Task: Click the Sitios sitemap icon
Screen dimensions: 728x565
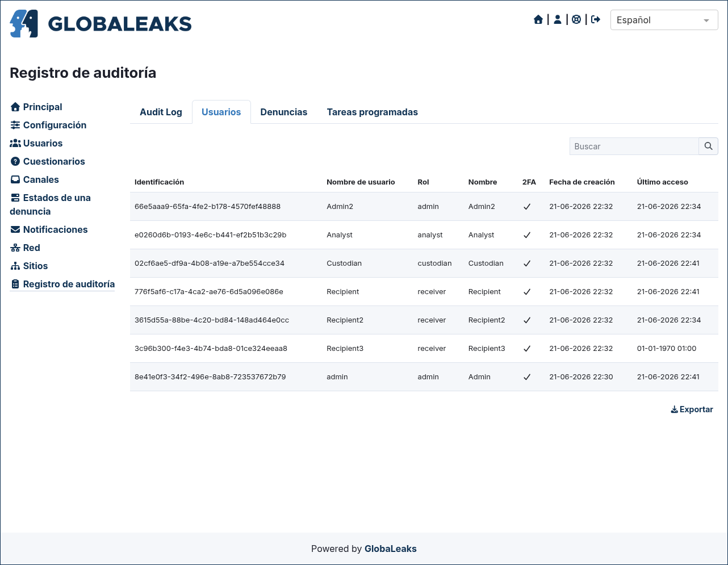Action: coord(15,266)
